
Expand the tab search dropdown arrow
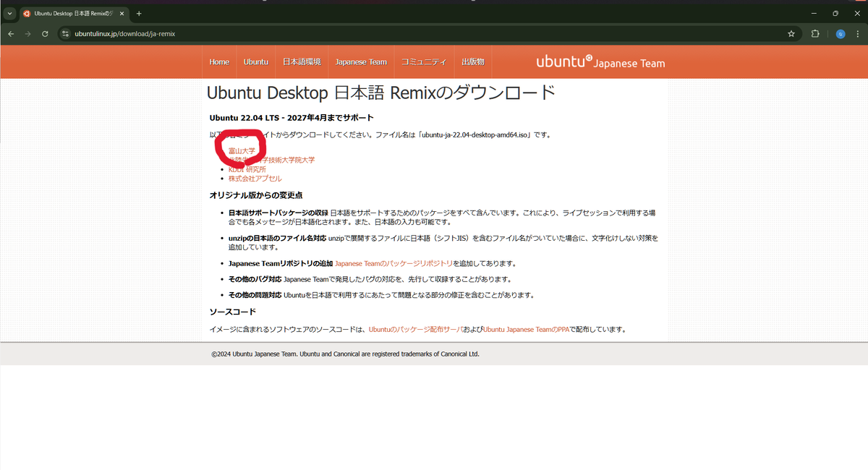10,13
